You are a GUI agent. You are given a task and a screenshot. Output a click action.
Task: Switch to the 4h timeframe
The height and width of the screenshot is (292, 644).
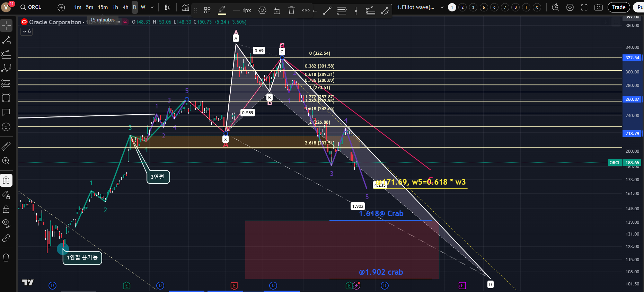pyautogui.click(x=125, y=7)
